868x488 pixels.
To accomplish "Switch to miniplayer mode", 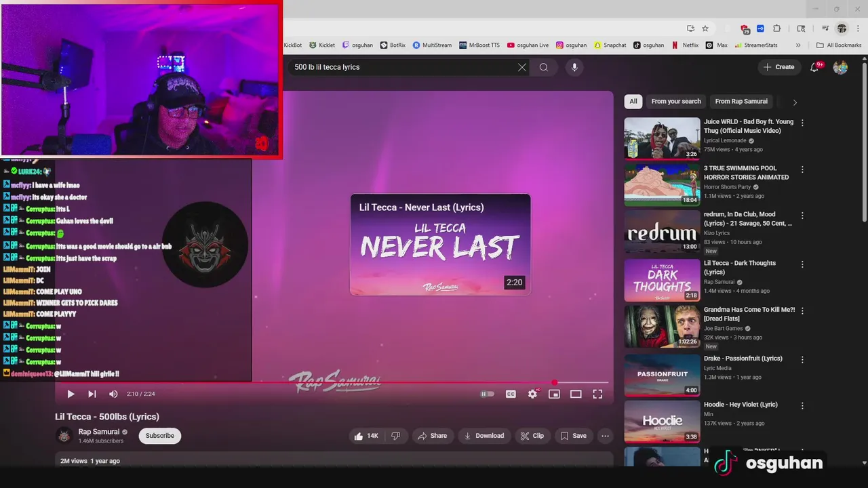I will coord(554,394).
